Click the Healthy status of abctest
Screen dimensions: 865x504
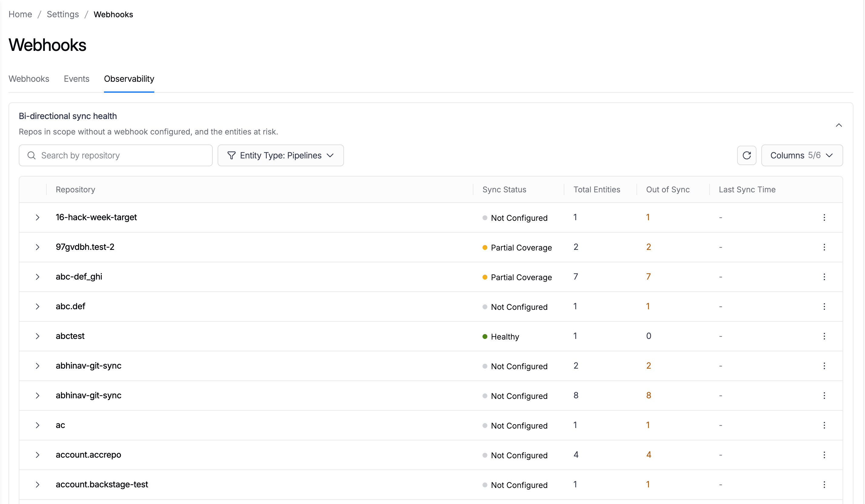501,337
